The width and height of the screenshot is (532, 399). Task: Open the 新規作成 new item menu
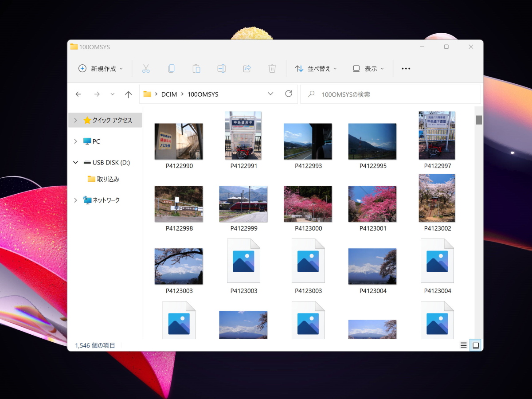[x=101, y=69]
